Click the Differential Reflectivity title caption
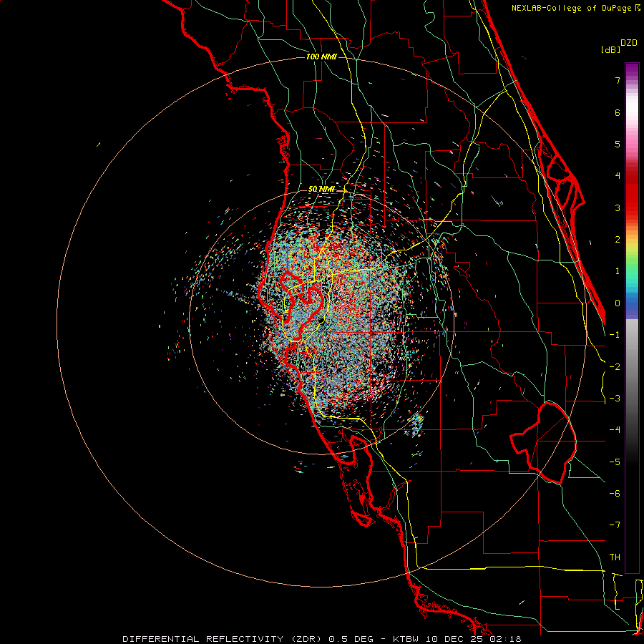644x644 pixels. pos(321,639)
